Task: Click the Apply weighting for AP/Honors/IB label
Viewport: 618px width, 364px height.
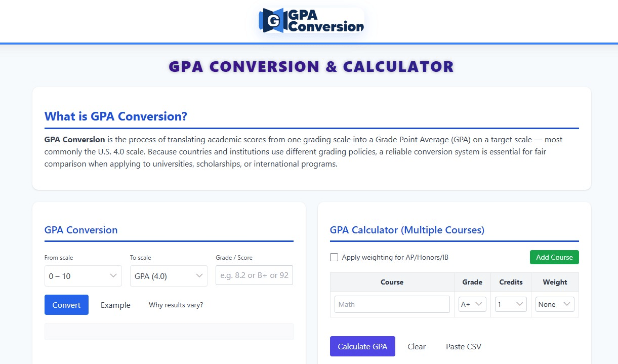Action: pos(395,257)
